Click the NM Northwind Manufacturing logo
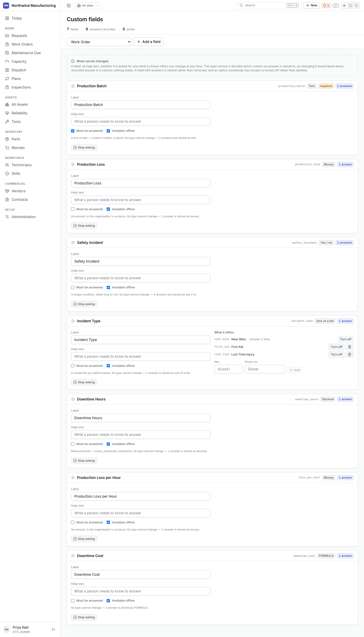The image size is (364, 637). point(6,6)
